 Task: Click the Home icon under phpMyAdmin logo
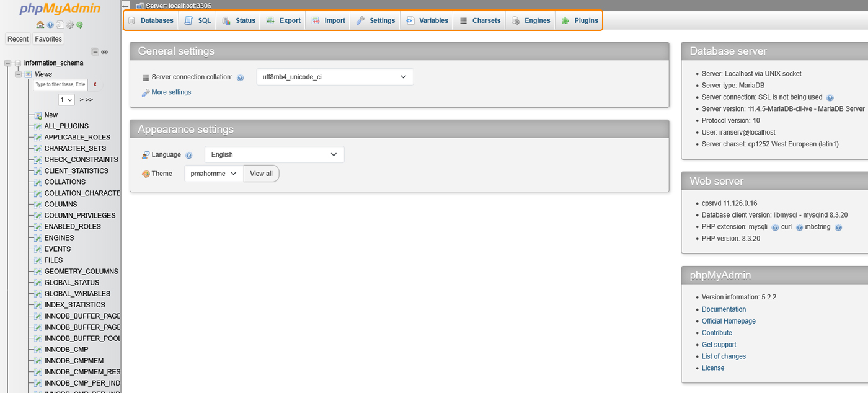click(40, 25)
